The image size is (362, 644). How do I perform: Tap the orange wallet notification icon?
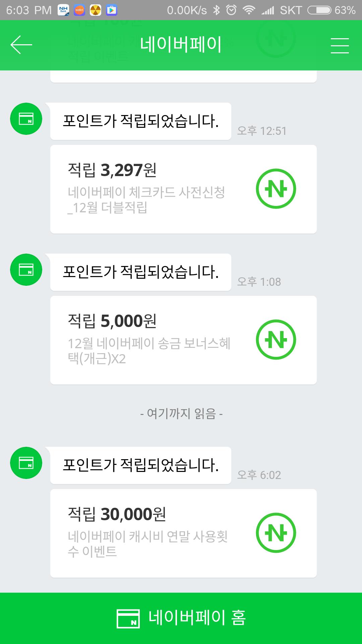[x=79, y=10]
